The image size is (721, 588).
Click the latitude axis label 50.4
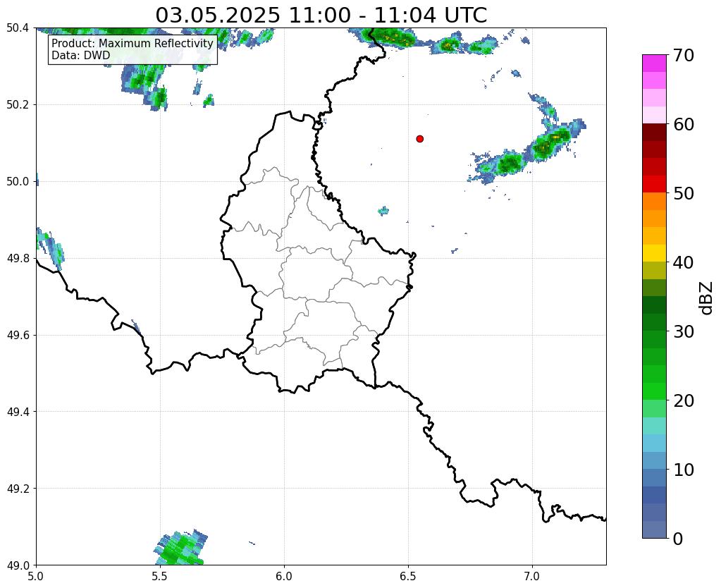tap(18, 28)
